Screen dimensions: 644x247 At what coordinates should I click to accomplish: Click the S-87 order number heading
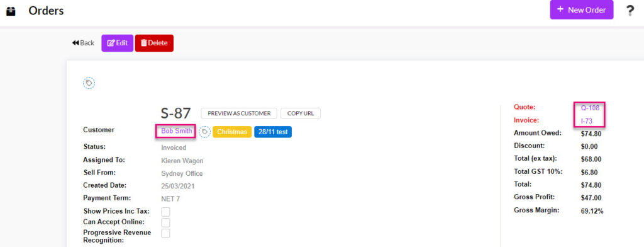[176, 113]
